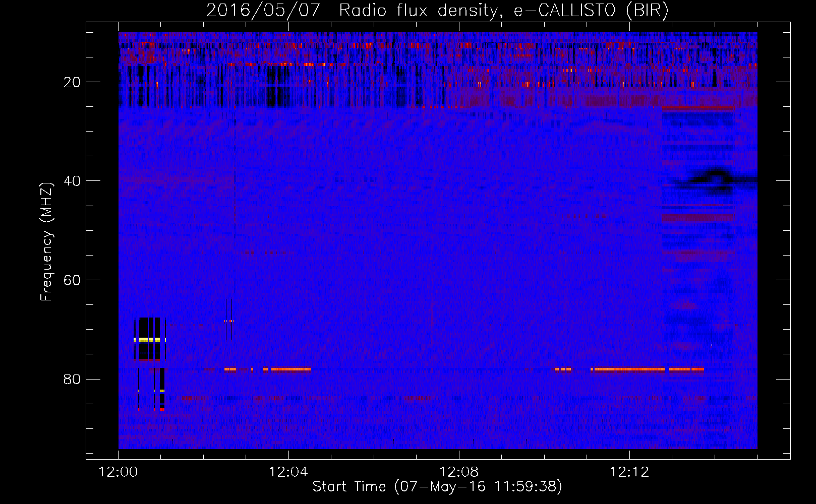Select the 80 MHz frequency tick label
The width and height of the screenshot is (816, 504).
(x=72, y=379)
